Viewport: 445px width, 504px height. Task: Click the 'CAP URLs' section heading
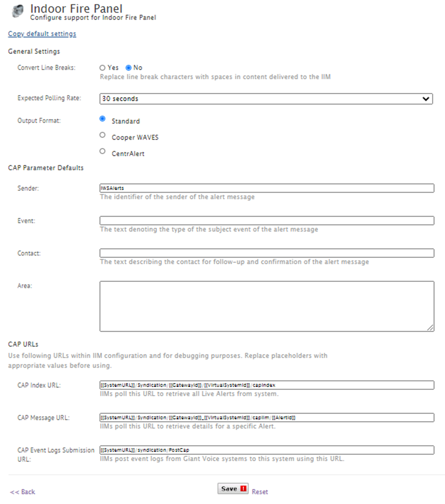tap(23, 344)
